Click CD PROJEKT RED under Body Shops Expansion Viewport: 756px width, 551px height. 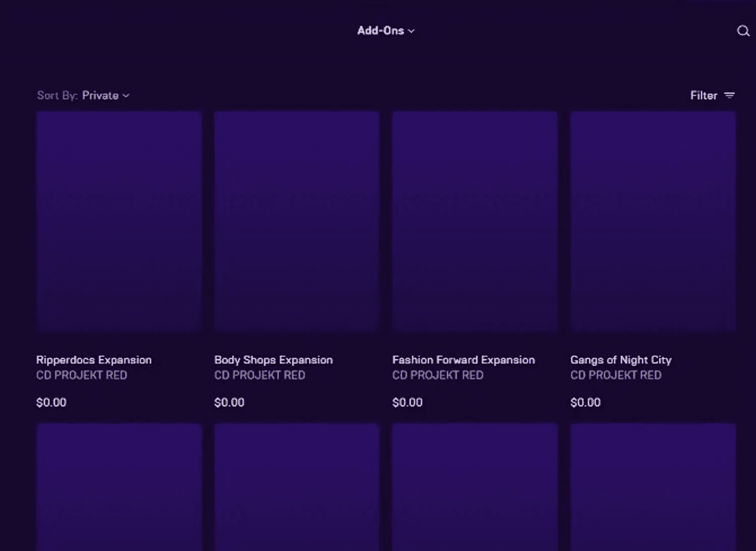[x=260, y=375]
